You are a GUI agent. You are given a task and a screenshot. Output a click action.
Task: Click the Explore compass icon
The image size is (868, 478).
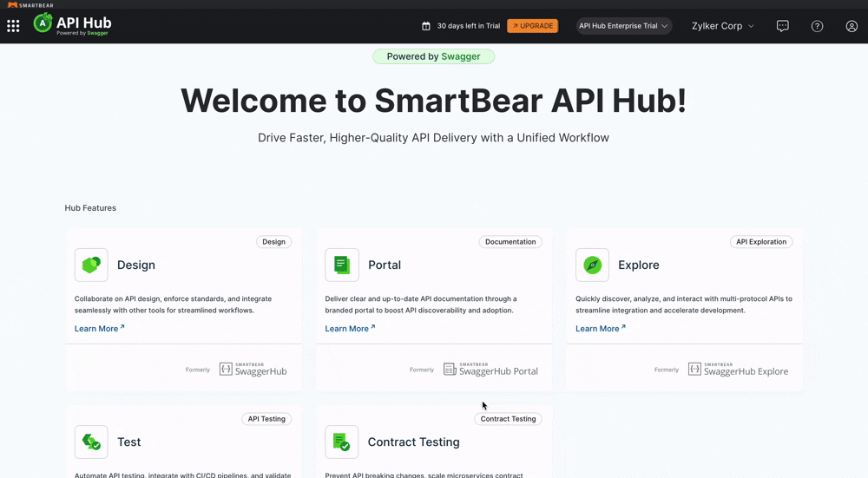592,265
